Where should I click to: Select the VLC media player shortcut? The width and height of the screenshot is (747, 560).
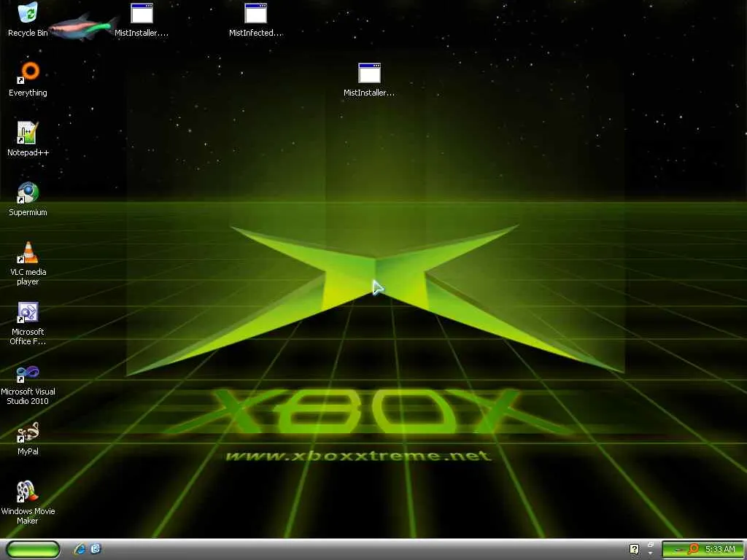(x=28, y=263)
